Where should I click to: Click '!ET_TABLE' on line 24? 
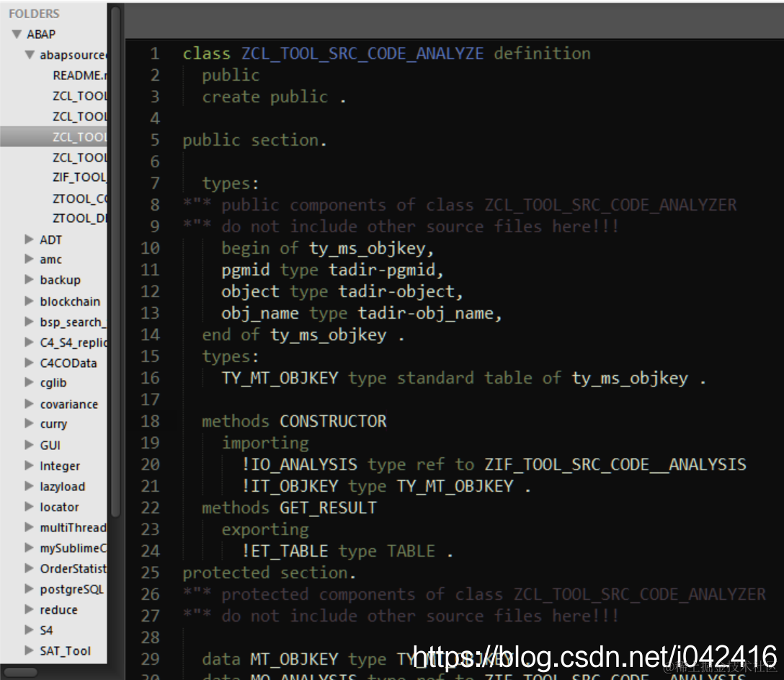pyautogui.click(x=285, y=552)
